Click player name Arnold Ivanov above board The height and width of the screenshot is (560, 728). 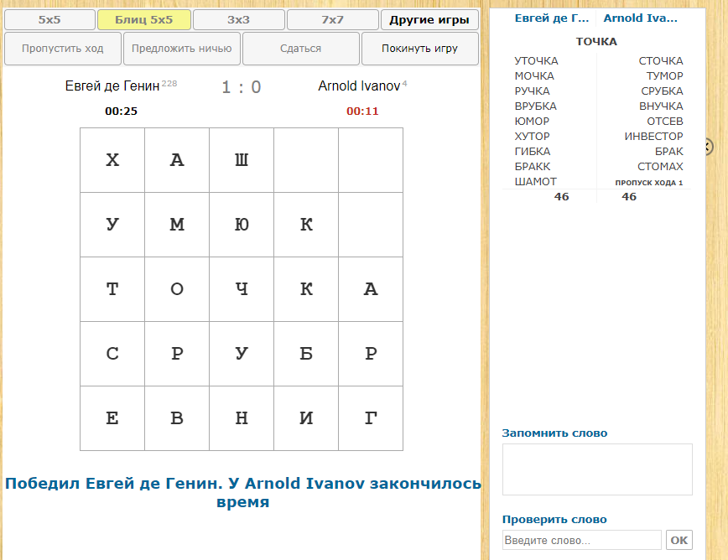(x=359, y=86)
